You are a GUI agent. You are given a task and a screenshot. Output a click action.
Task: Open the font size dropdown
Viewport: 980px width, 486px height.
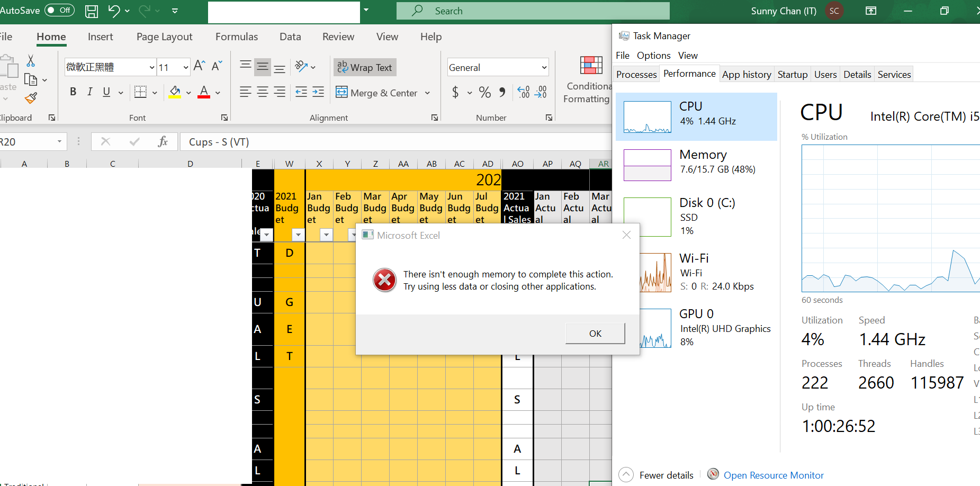click(186, 67)
